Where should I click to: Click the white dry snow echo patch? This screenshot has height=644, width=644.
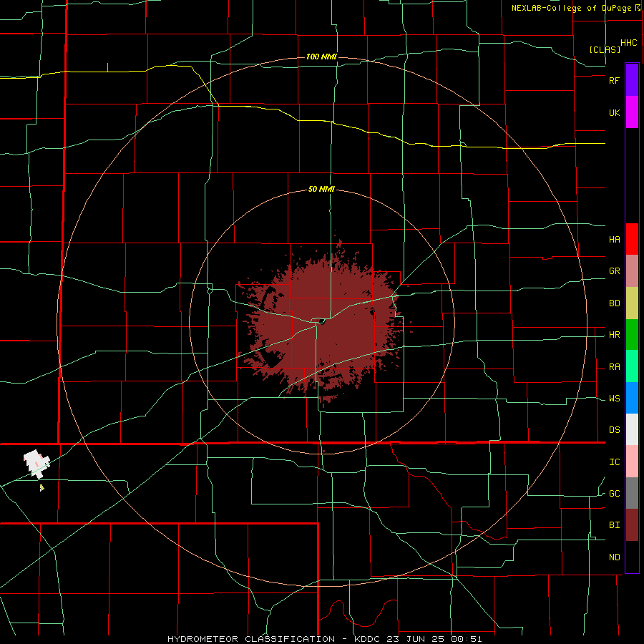[x=36, y=464]
